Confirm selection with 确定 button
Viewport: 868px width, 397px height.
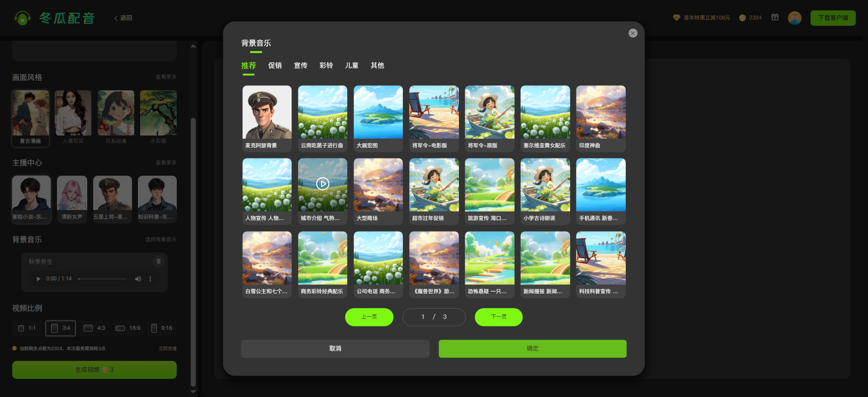pyautogui.click(x=532, y=349)
